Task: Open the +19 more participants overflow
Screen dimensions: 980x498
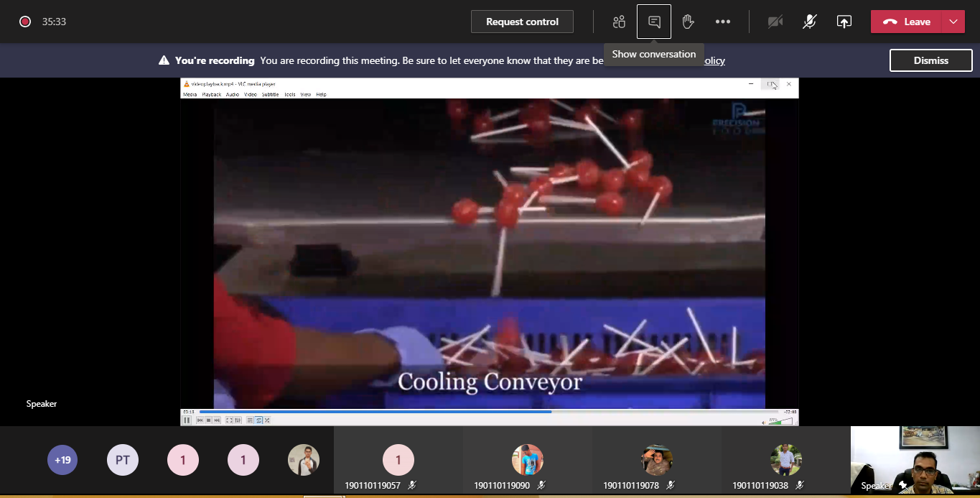Action: pyautogui.click(x=62, y=460)
